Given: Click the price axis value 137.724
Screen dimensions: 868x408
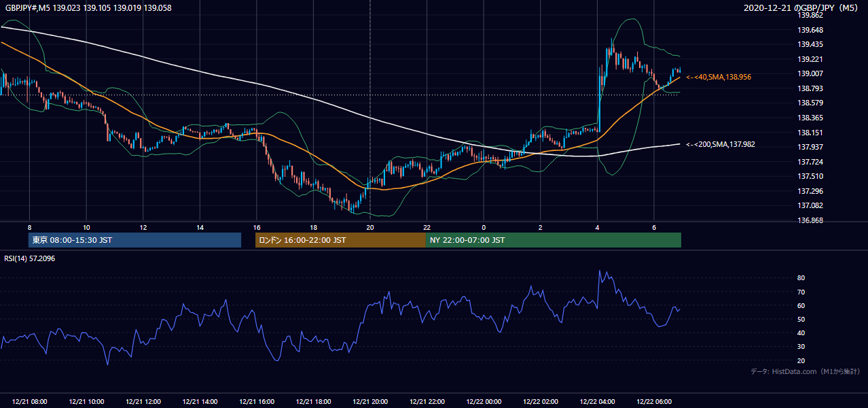Looking at the screenshot, I should (x=811, y=162).
